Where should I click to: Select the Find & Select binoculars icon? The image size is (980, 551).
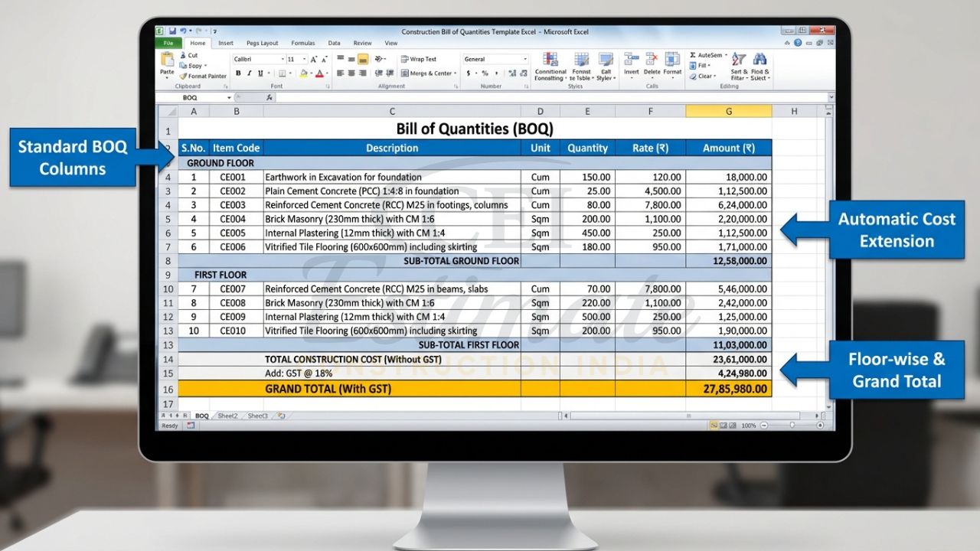click(759, 60)
